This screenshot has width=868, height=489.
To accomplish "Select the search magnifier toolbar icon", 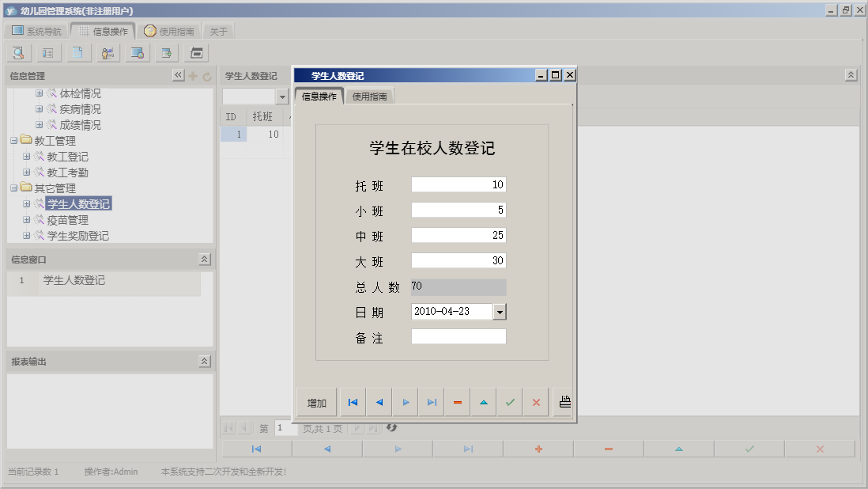I will [x=17, y=52].
